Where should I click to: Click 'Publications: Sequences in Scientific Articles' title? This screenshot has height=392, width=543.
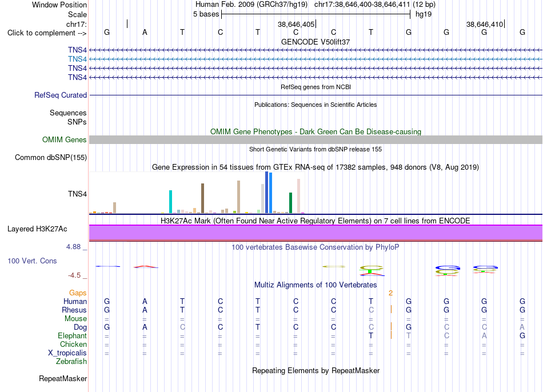click(x=316, y=105)
